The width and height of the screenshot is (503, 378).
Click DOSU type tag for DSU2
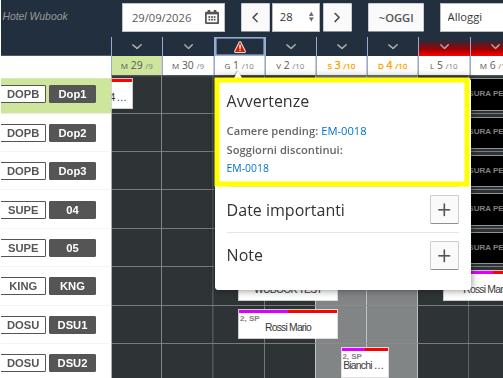23,363
